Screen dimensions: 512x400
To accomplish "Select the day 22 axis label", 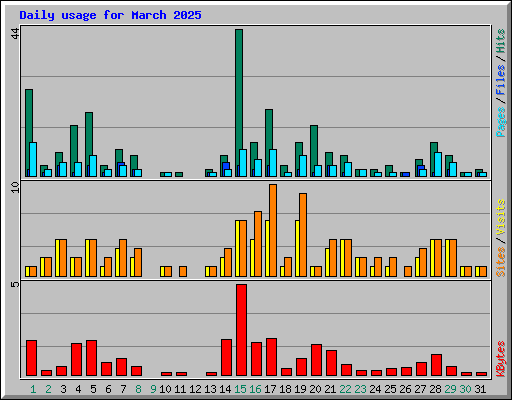I will click(x=345, y=389).
